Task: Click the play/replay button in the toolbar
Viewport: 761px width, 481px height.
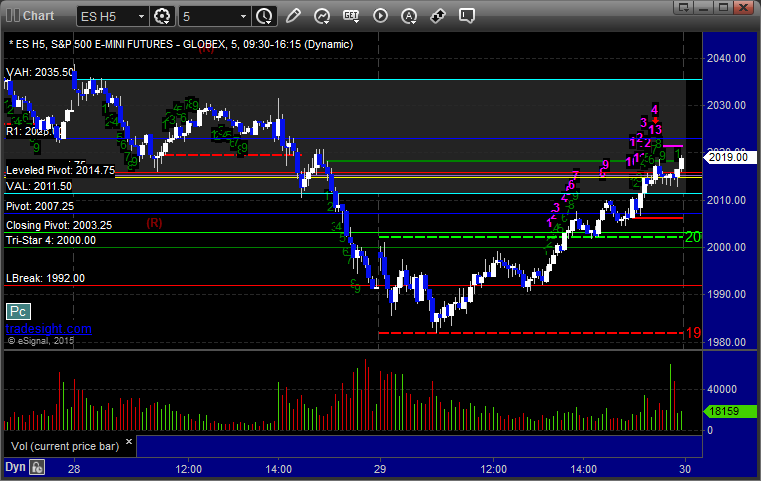Action: pyautogui.click(x=380, y=16)
